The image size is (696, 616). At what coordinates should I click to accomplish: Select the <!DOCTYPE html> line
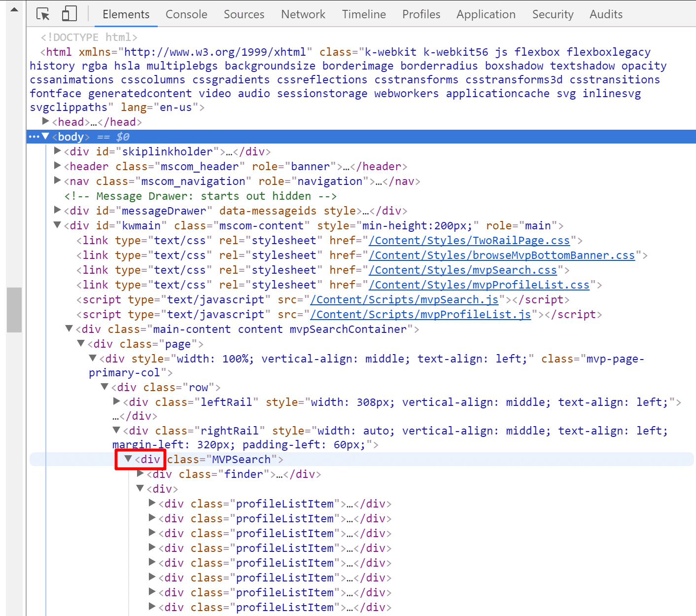click(x=89, y=37)
